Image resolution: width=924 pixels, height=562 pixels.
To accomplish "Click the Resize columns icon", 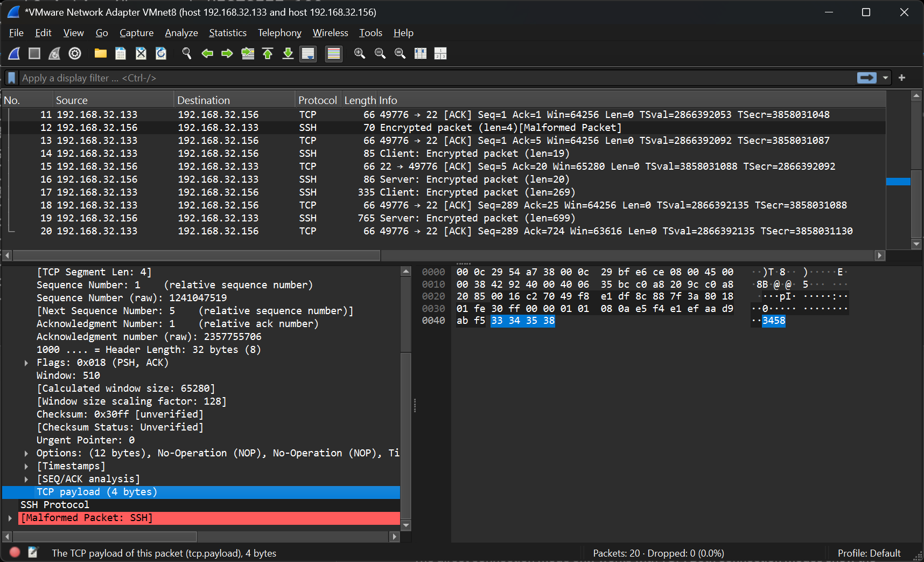I will [421, 53].
